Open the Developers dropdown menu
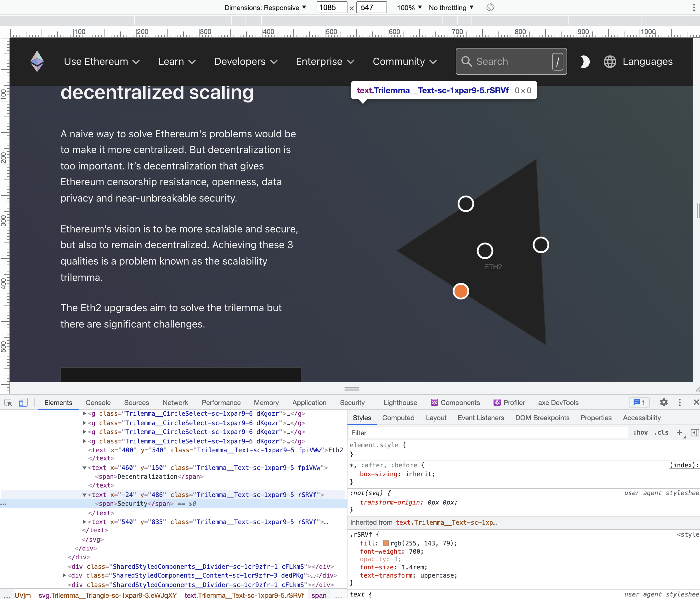 coord(246,61)
